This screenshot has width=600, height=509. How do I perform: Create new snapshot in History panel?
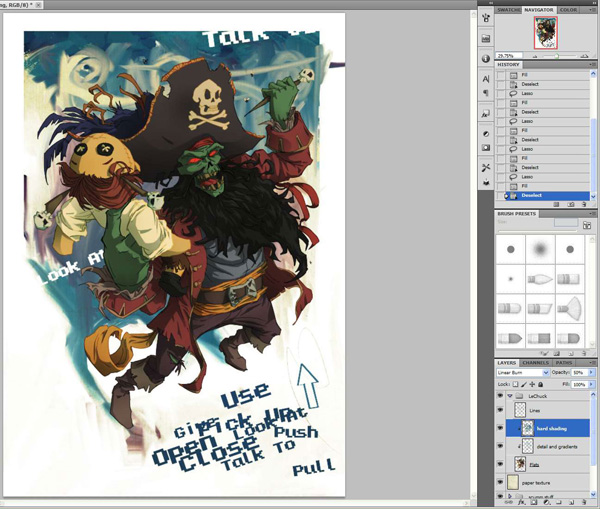571,204
